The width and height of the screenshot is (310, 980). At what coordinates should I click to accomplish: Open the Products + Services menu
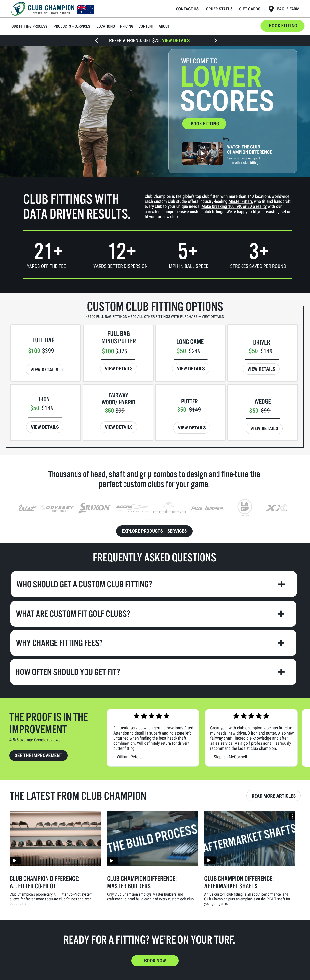pyautogui.click(x=72, y=26)
